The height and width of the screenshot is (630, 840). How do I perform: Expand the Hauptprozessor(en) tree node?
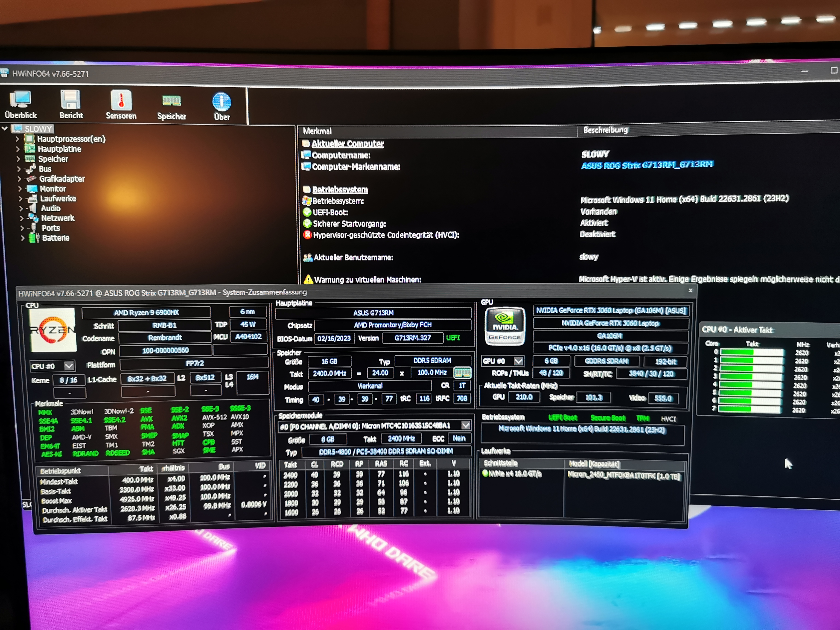click(x=17, y=139)
